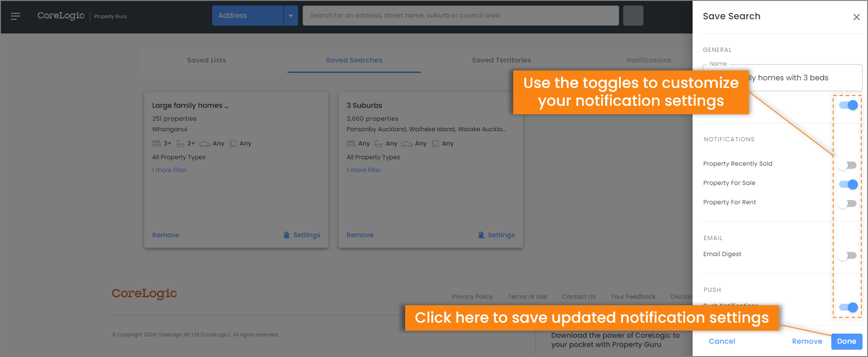Screen dimensions: 868x357
Task: Click the bath icon on Large family homes card
Action: point(180,144)
